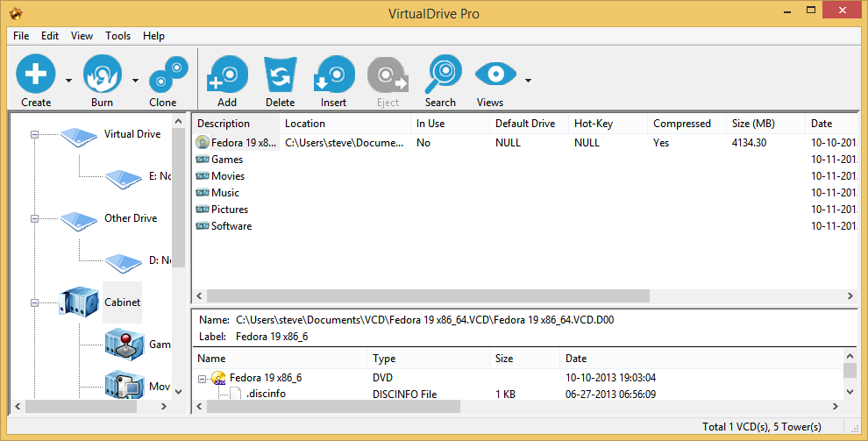
Task: Select the Cabinet tree label
Action: coord(123,302)
